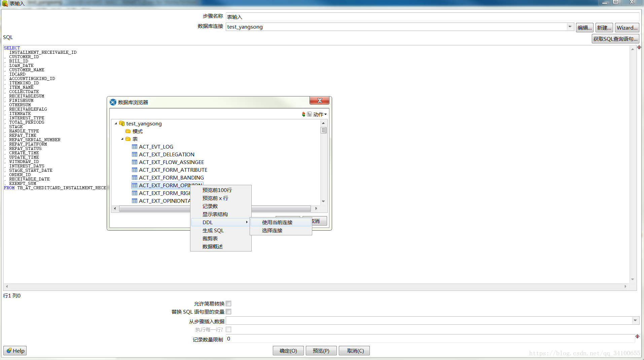Image resolution: width=644 pixels, height=360 pixels.
Task: Select the ACT_EVT_LOG table name
Action: (156, 147)
